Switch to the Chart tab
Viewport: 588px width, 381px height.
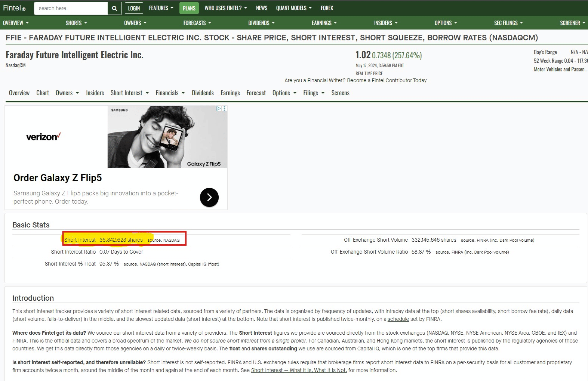point(43,93)
